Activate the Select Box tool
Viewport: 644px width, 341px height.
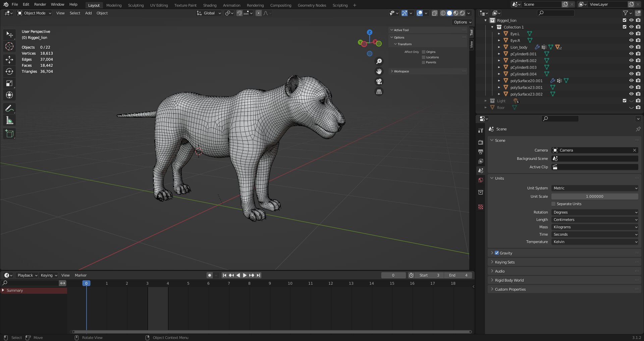point(9,35)
